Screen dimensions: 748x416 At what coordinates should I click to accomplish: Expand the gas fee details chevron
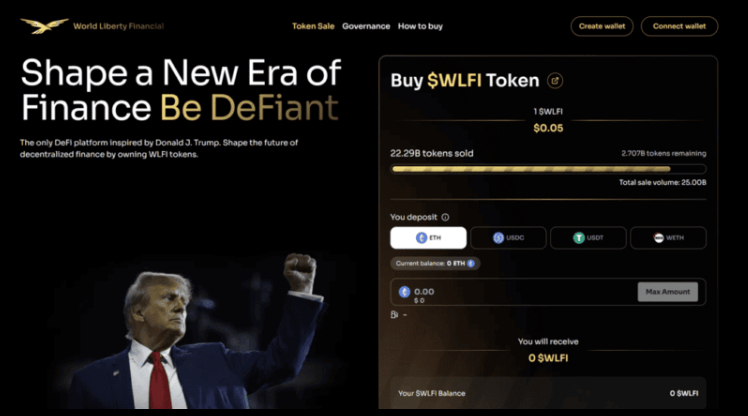click(405, 315)
